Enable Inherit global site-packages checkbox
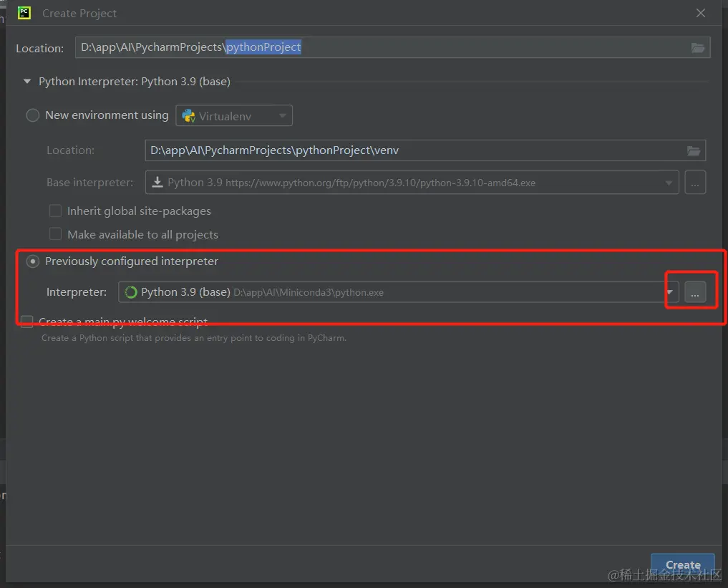Viewport: 728px width, 588px height. click(x=55, y=211)
